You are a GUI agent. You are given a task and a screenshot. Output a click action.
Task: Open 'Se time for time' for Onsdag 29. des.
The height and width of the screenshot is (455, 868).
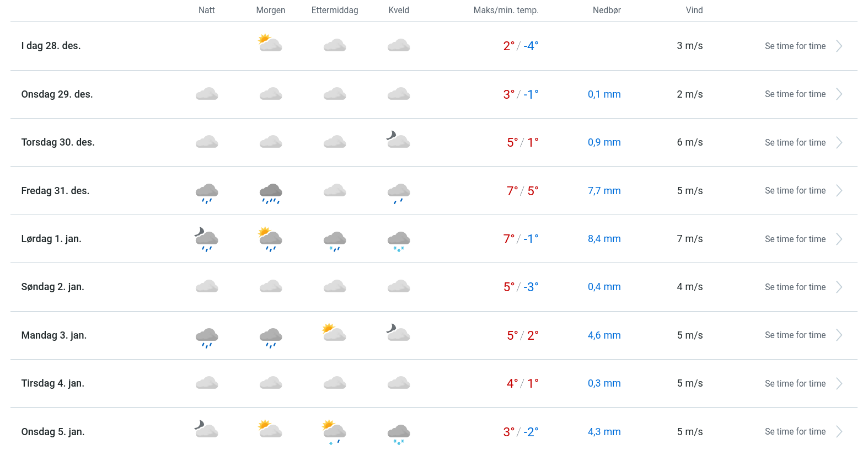coord(795,94)
